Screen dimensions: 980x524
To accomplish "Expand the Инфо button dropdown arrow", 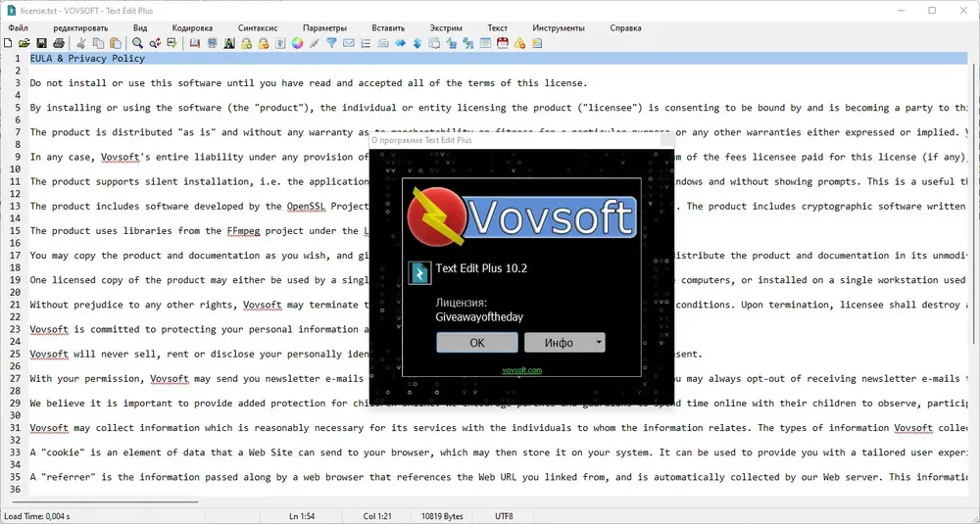I will [x=599, y=342].
